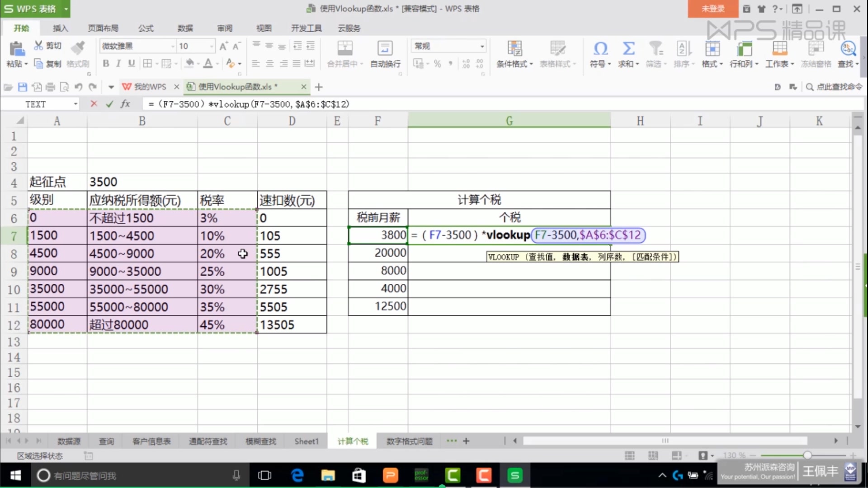Click the green checkmark to confirm formula

(109, 104)
